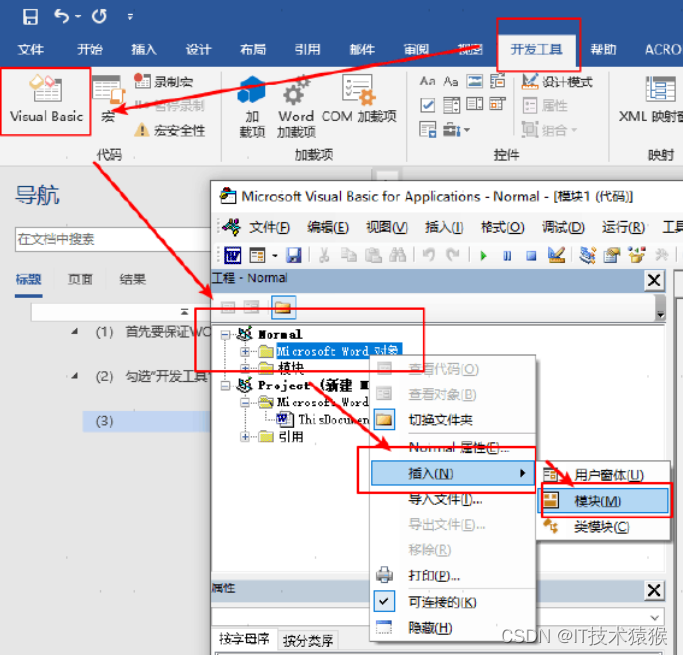Collapse the Normal project tree node
This screenshot has height=655, width=683.
click(x=225, y=335)
